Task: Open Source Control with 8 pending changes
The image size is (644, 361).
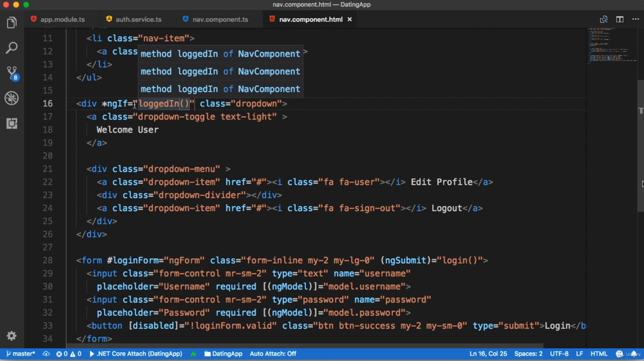Action: 12,73
